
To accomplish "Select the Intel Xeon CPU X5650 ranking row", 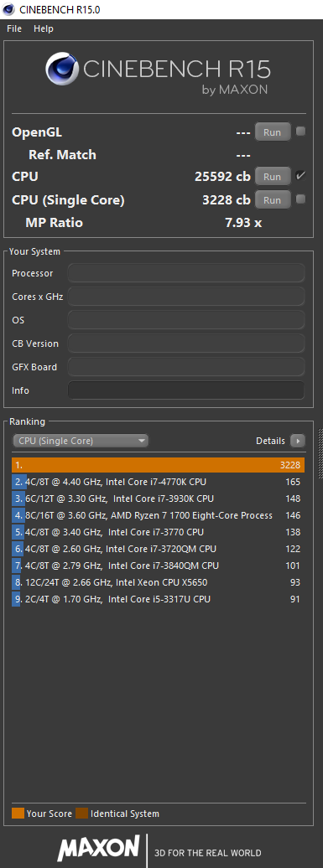I will pyautogui.click(x=159, y=582).
